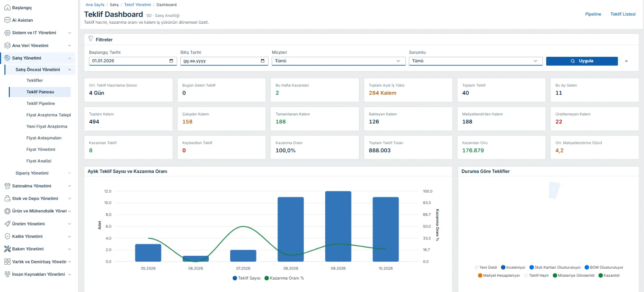This screenshot has width=644, height=292.
Task: Collapse the Satış Öncesi Yönetimi submenu
Action: click(69, 70)
